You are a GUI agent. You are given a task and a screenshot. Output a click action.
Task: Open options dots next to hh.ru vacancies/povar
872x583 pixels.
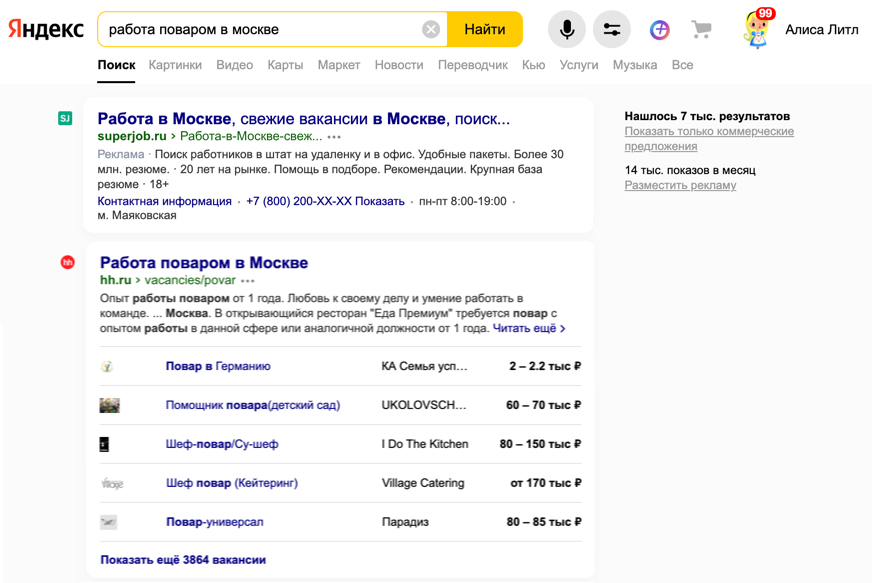248,281
